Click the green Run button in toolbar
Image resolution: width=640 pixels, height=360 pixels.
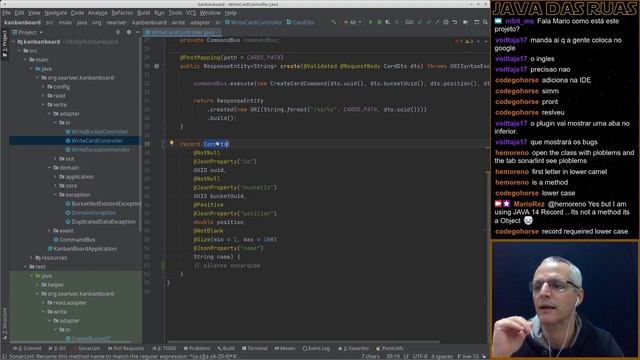coord(370,22)
